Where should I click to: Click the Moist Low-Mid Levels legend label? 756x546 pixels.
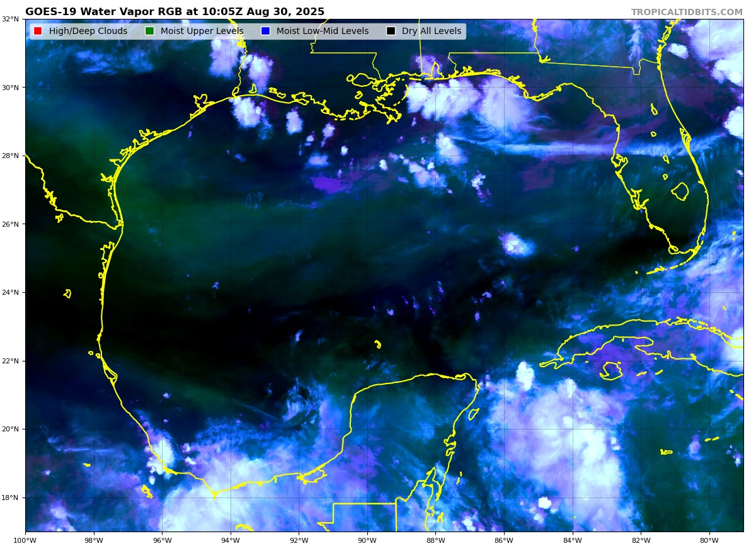click(x=323, y=31)
